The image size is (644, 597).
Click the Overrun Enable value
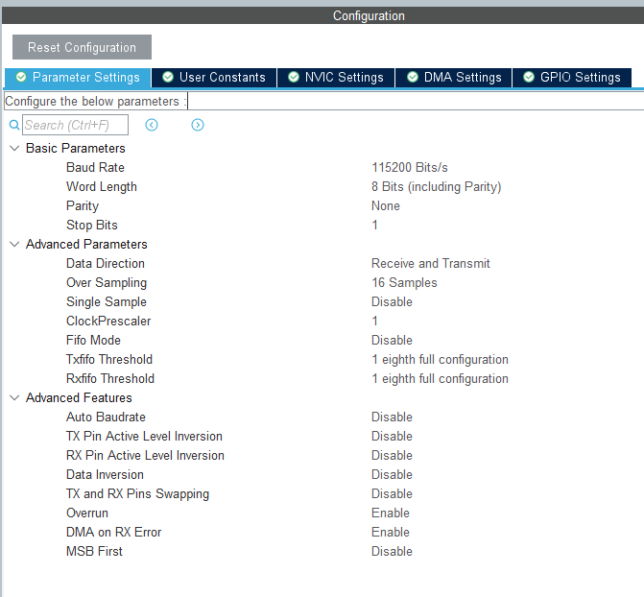pyautogui.click(x=390, y=513)
